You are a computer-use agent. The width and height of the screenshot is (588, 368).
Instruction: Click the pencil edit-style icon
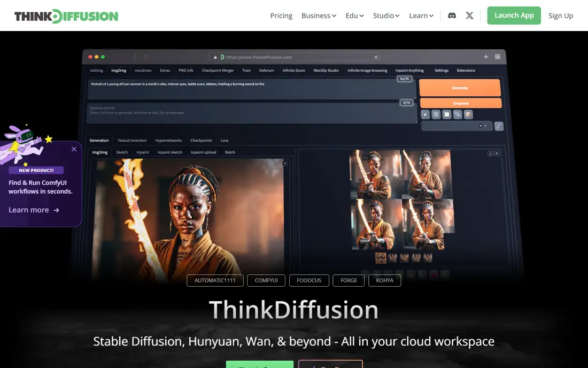coord(499,126)
